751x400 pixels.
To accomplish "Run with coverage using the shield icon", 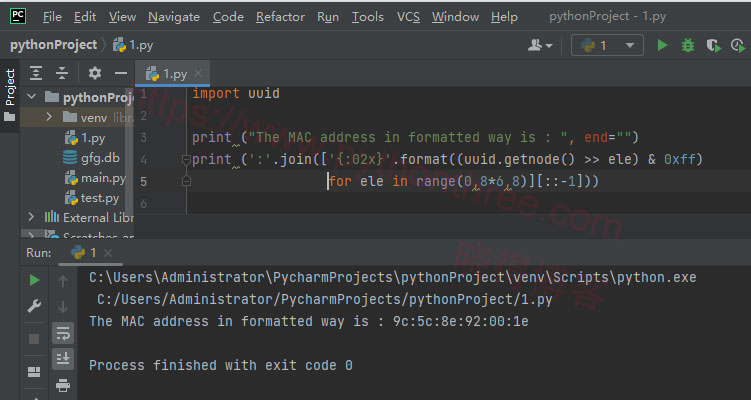I will (713, 46).
